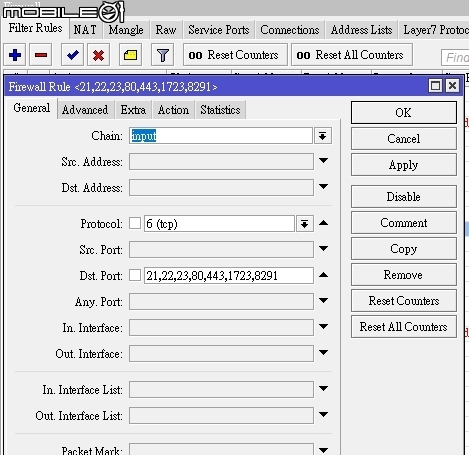Click the Apply button
The height and width of the screenshot is (455, 469).
pyautogui.click(x=404, y=165)
